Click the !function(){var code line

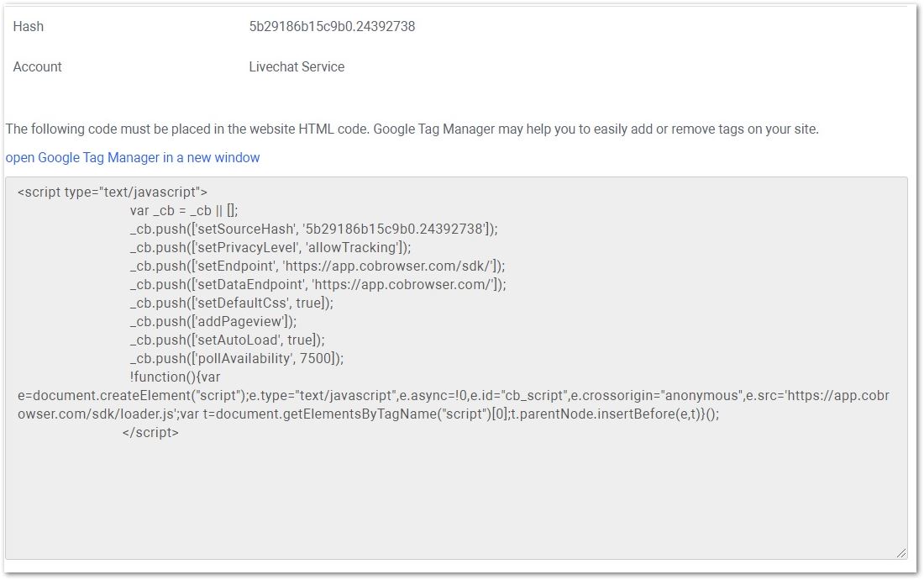coord(175,377)
